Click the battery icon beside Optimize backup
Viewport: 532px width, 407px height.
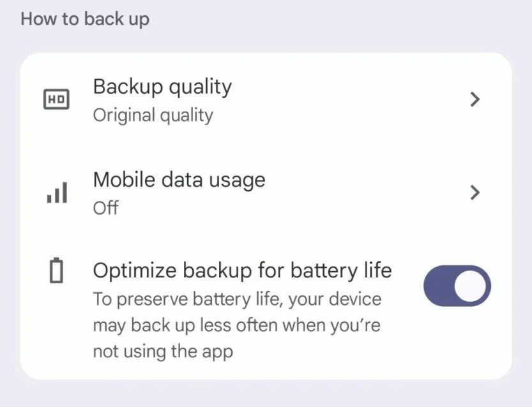point(57,270)
